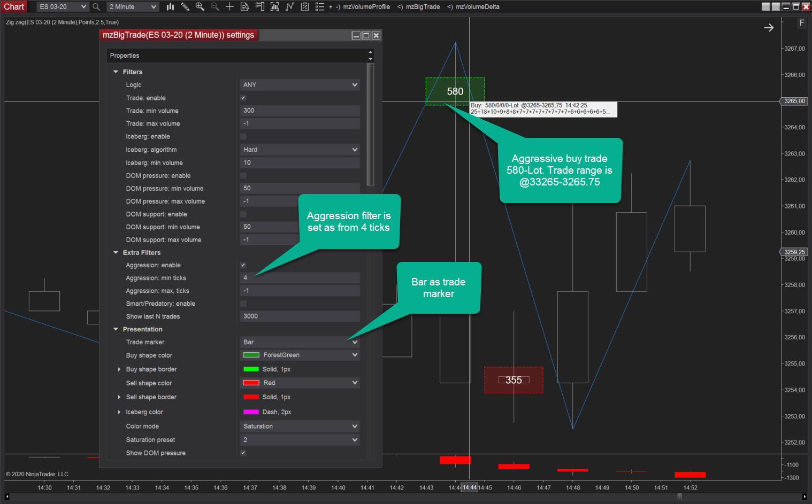Viewport: 812px width, 504px height.
Task: Collapse the Presentation section
Action: tap(116, 329)
